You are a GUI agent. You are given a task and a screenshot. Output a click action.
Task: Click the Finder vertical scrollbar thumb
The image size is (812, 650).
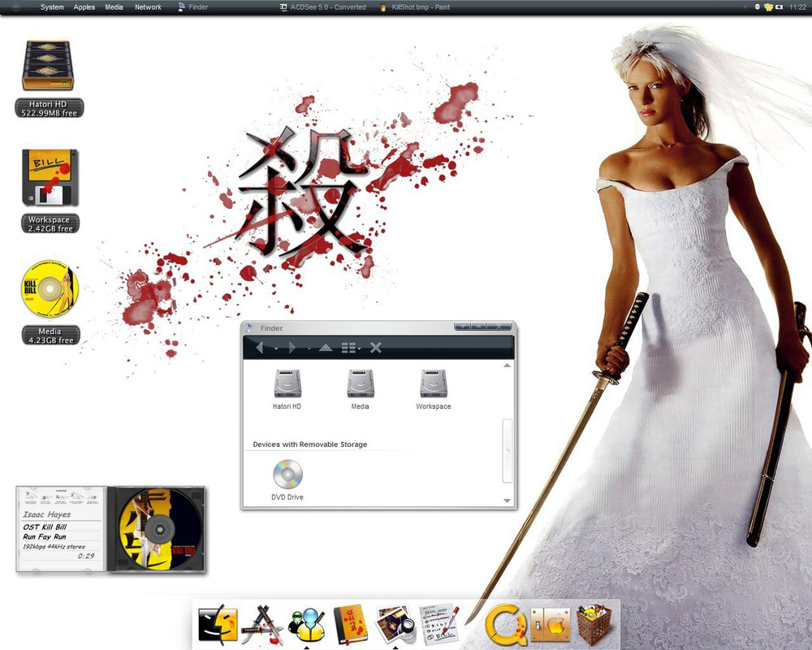click(x=507, y=451)
